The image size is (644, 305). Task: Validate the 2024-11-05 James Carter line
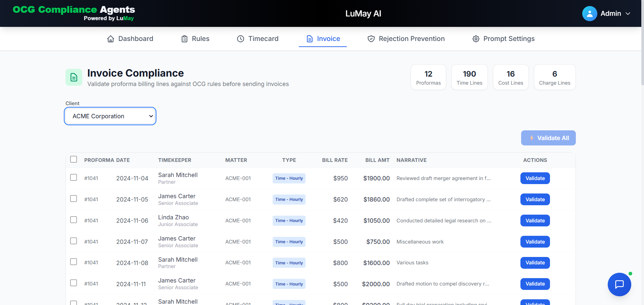coord(535,200)
